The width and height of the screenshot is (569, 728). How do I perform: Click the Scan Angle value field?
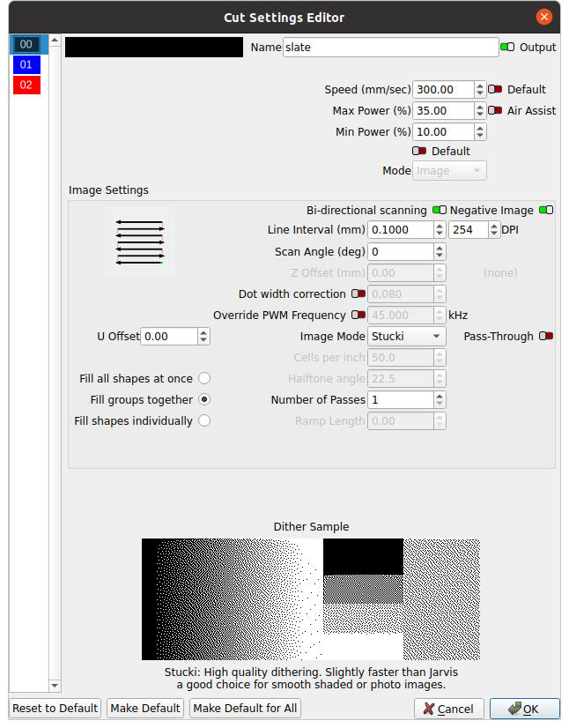click(x=401, y=252)
